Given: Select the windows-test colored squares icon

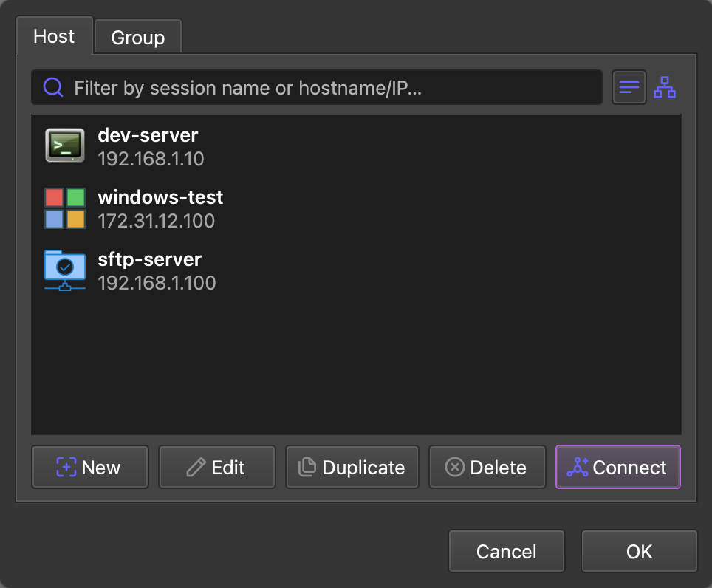Looking at the screenshot, I should pyautogui.click(x=65, y=208).
